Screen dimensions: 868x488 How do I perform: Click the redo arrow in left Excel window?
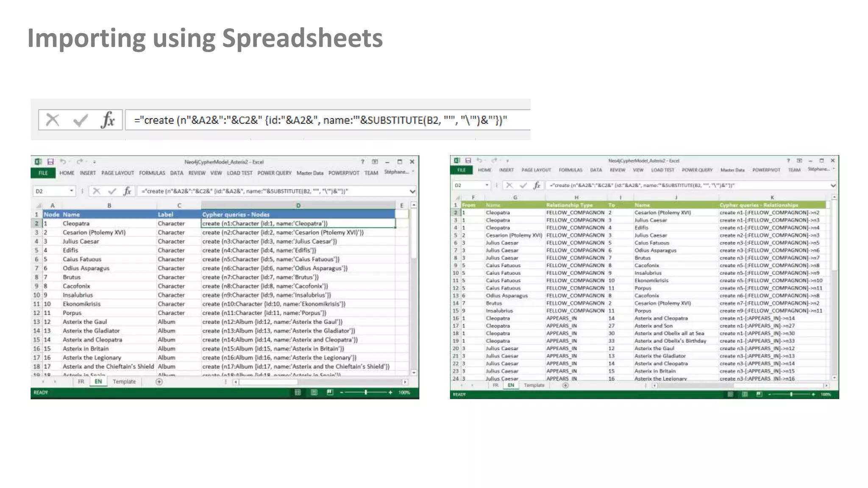[x=80, y=162]
